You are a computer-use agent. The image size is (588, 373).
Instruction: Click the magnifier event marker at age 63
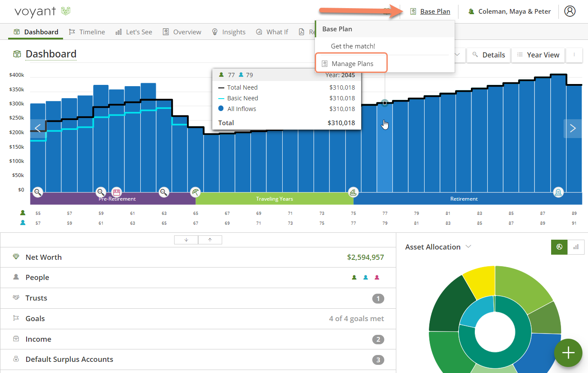(164, 192)
